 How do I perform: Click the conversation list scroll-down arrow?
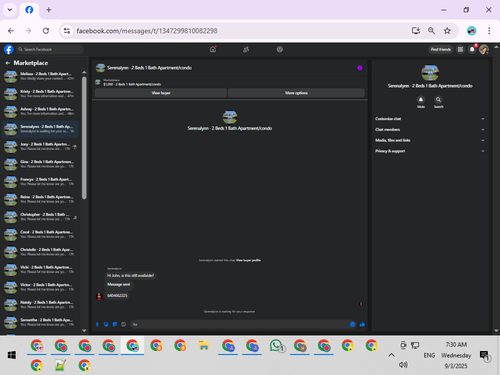click(x=84, y=330)
